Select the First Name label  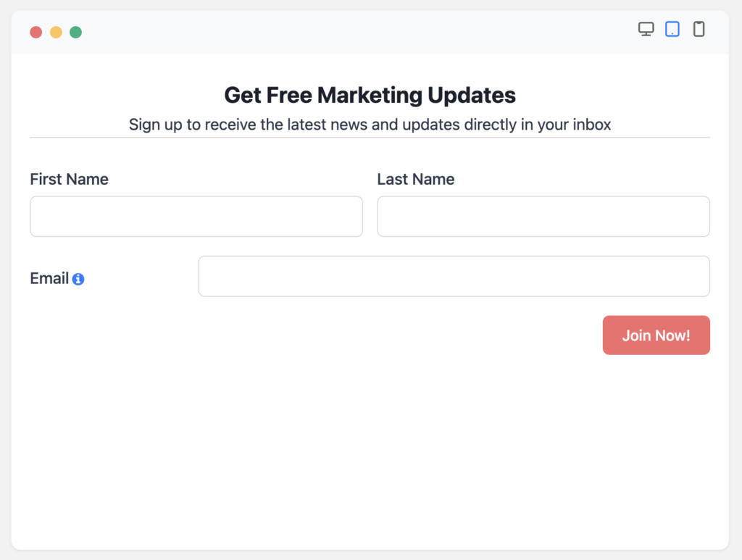[x=69, y=179]
